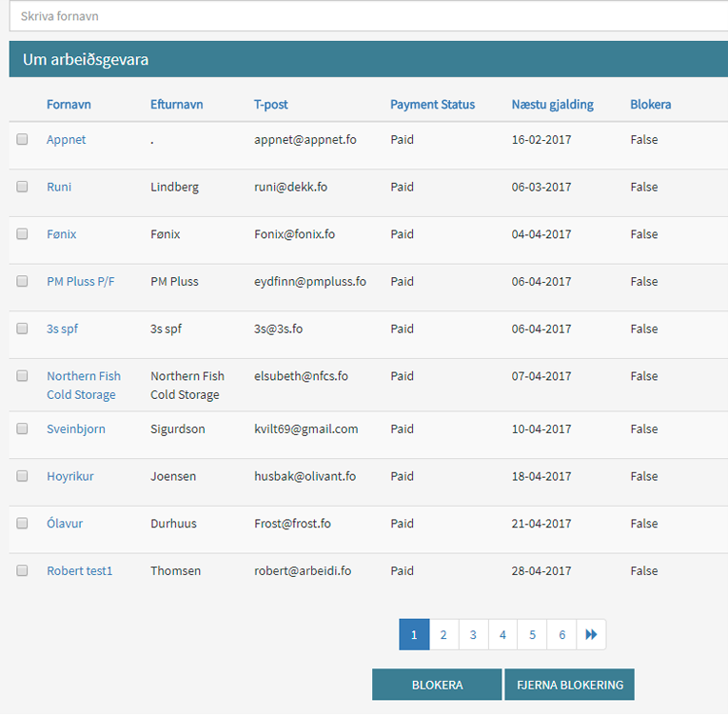The height and width of the screenshot is (717, 728).
Task: Go to page 4
Action: click(x=502, y=634)
